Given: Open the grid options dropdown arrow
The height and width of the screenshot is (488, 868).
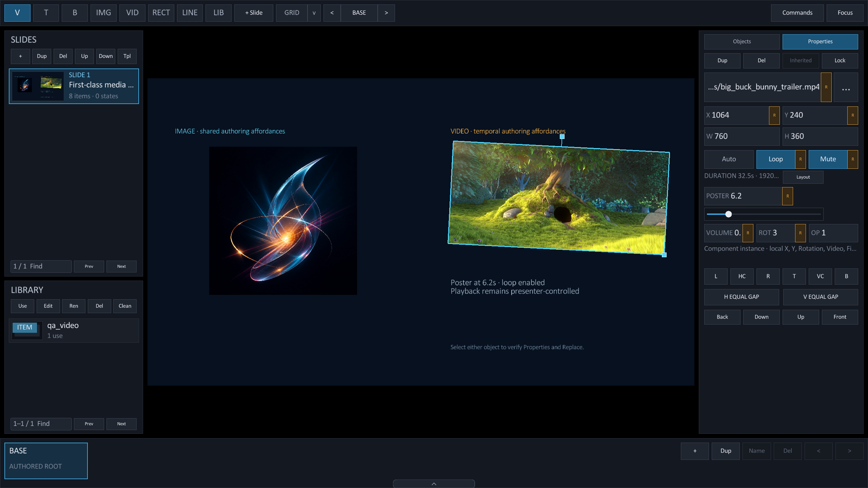Looking at the screenshot, I should point(314,13).
